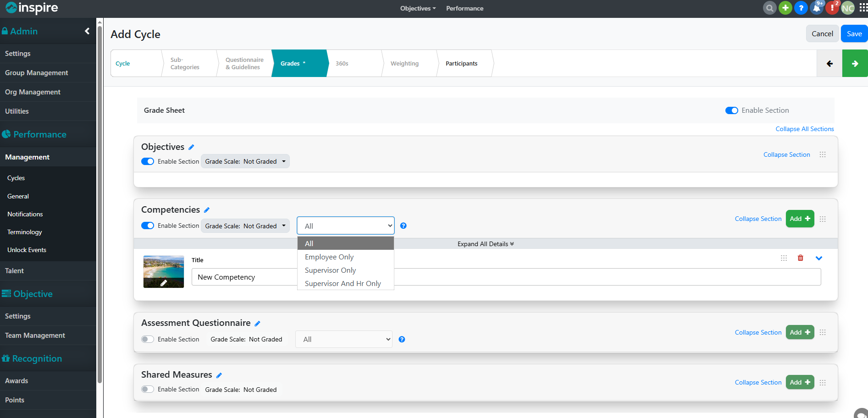
Task: Go to the Participants tab
Action: click(x=461, y=64)
